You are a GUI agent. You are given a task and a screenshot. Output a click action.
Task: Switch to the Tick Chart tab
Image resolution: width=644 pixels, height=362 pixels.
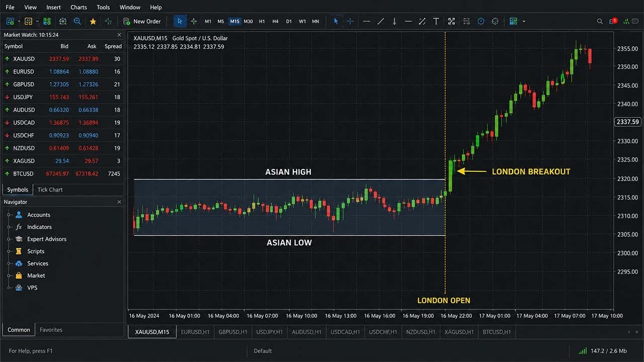tap(50, 190)
